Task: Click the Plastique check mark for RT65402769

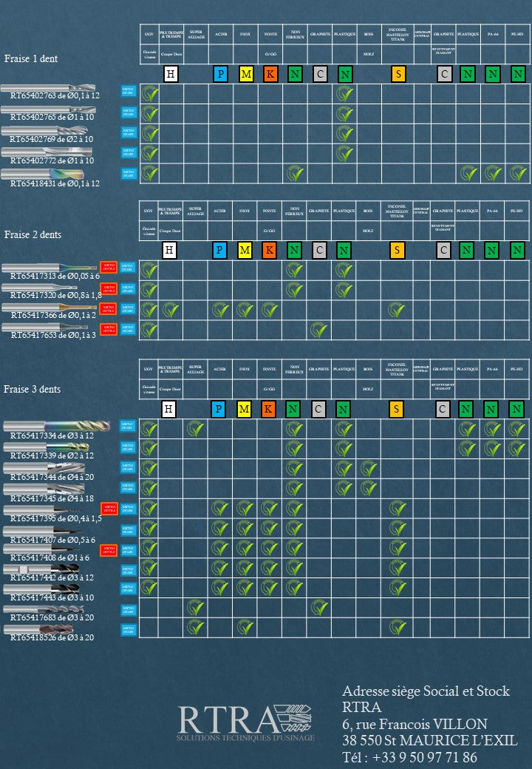Action: tap(345, 133)
